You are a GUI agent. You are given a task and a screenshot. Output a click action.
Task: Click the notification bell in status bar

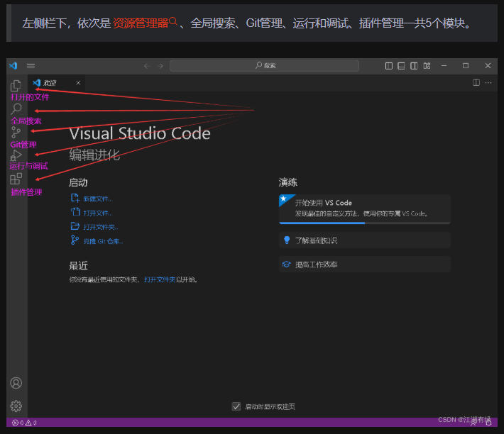[x=488, y=423]
